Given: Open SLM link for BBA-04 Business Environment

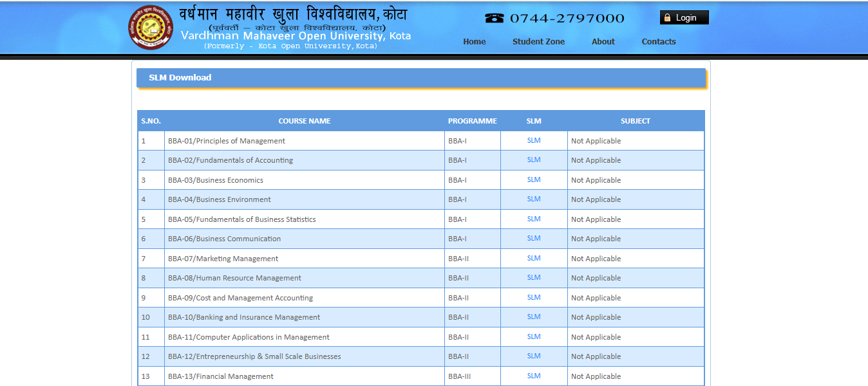Looking at the screenshot, I should point(533,199).
